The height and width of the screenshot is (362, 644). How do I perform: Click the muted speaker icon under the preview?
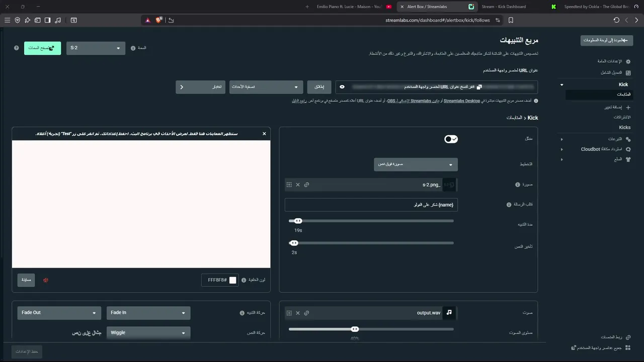[46, 280]
